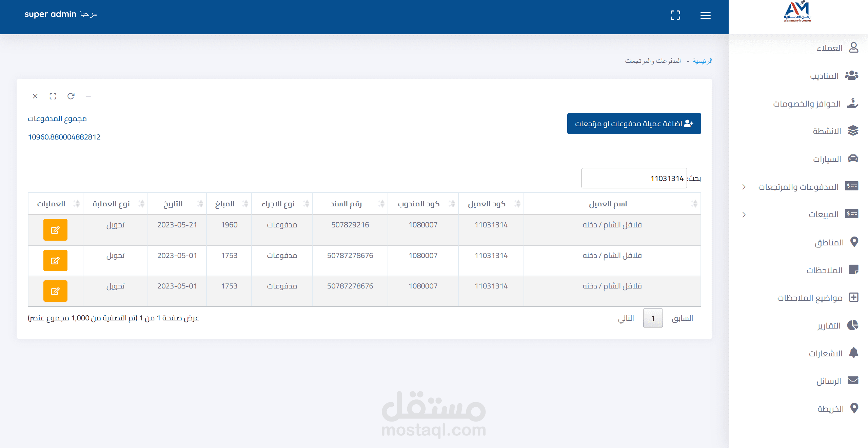Image resolution: width=868 pixels, height=448 pixels.
Task: Open the التقارير sidebar menu item
Action: tap(829, 325)
